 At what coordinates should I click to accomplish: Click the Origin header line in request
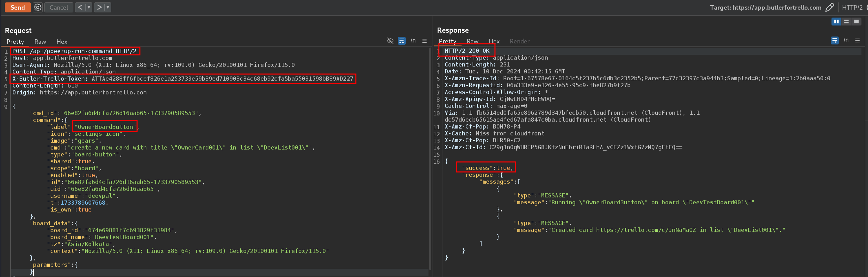coord(80,92)
